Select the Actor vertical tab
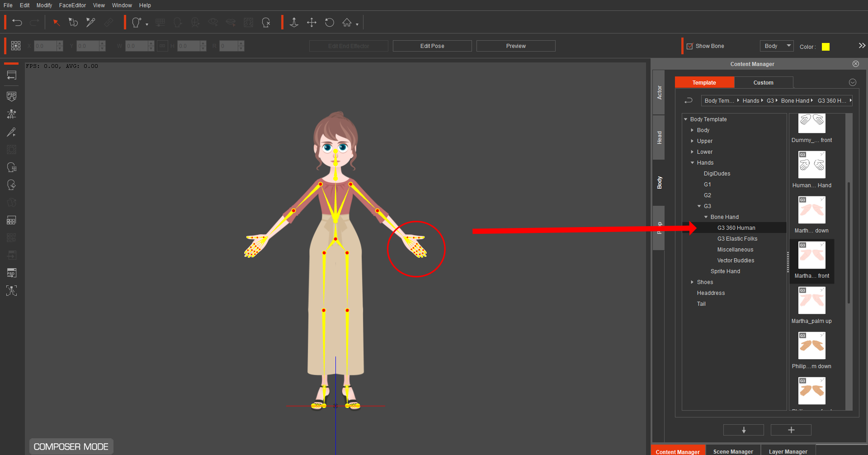 tap(659, 93)
